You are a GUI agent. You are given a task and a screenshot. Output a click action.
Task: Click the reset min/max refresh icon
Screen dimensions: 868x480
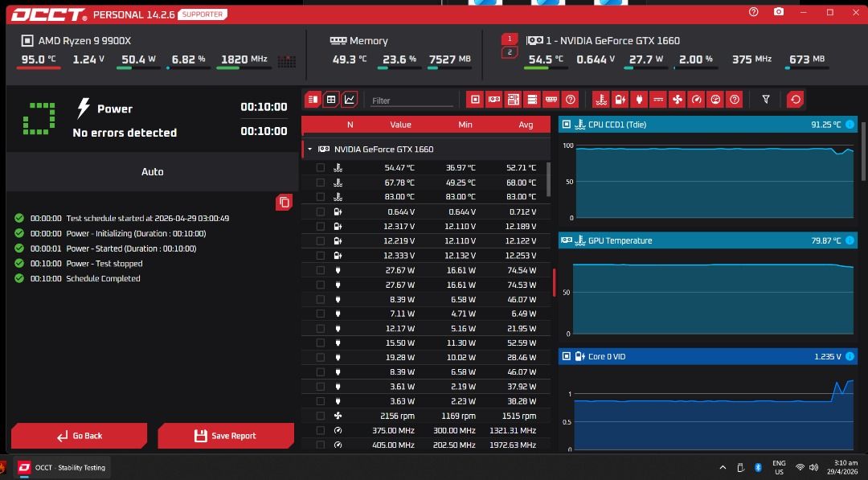pyautogui.click(x=796, y=100)
